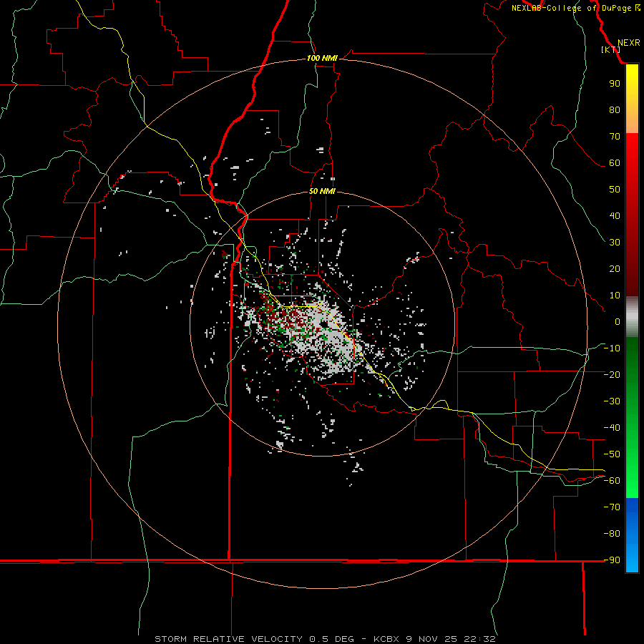This screenshot has width=644, height=644.
Task: Click the positive 10 scale label
Action: click(x=615, y=296)
